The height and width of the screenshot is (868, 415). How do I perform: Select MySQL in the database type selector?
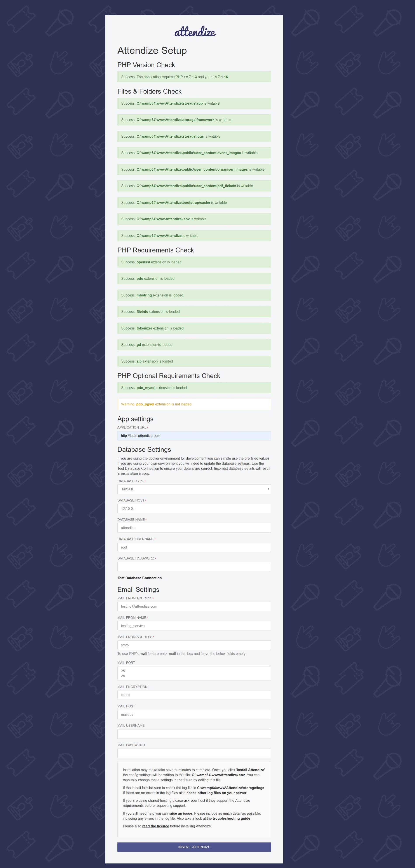tap(194, 489)
